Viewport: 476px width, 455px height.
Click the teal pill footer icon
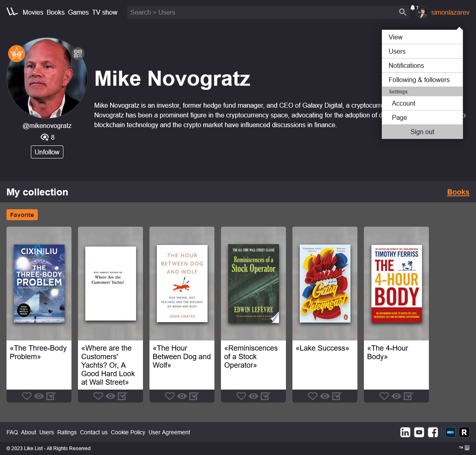(x=450, y=432)
